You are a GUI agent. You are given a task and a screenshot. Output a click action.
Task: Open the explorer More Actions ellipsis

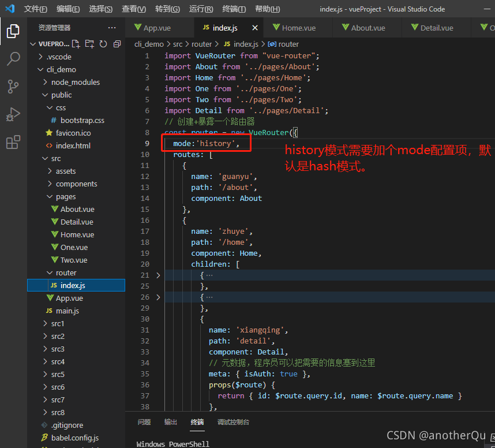click(112, 28)
